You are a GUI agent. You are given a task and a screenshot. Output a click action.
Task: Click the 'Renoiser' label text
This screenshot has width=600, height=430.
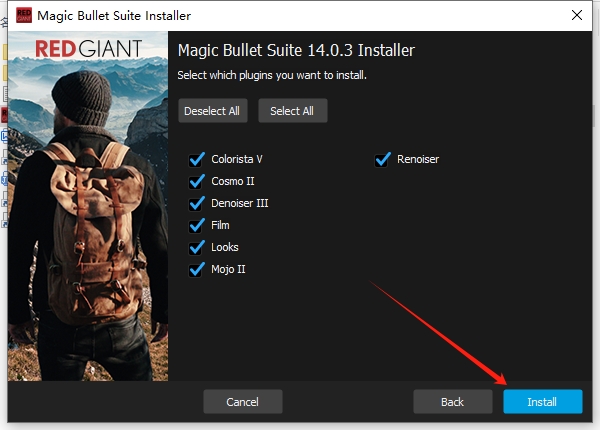(x=418, y=159)
